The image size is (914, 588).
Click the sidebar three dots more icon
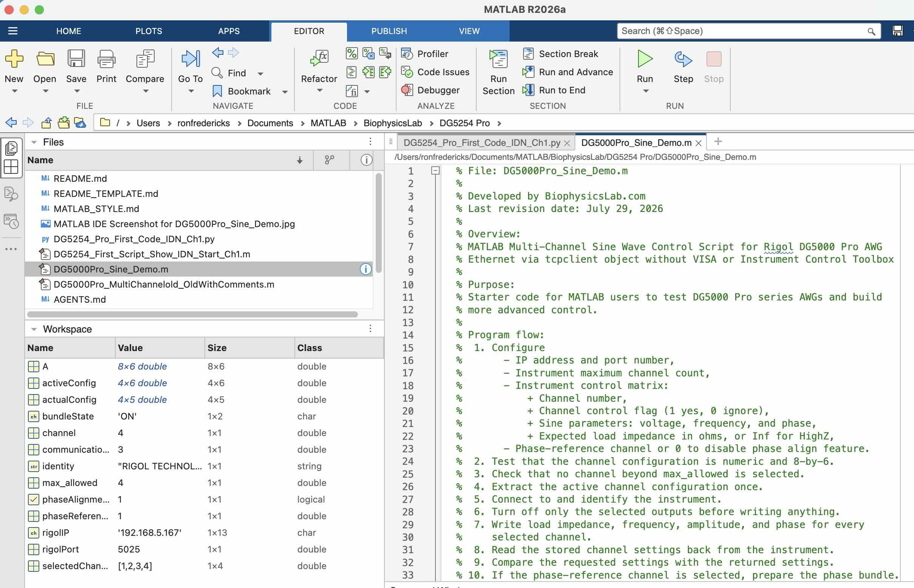(x=11, y=249)
